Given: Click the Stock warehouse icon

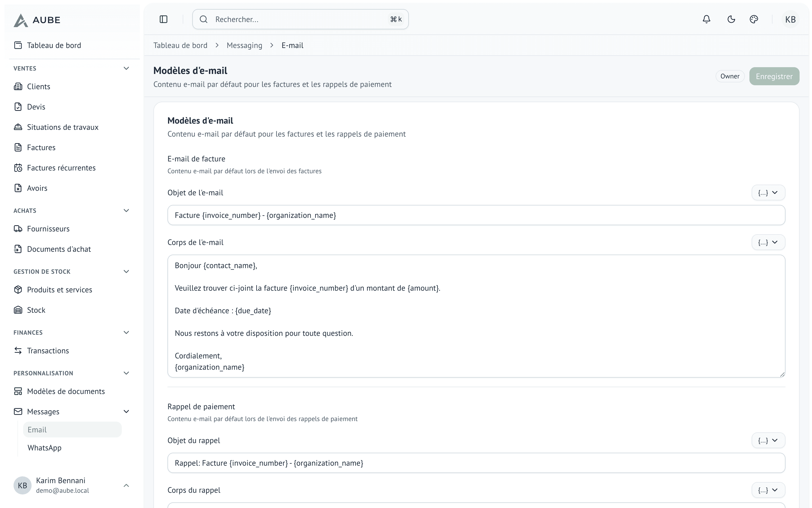Looking at the screenshot, I should [18, 310].
